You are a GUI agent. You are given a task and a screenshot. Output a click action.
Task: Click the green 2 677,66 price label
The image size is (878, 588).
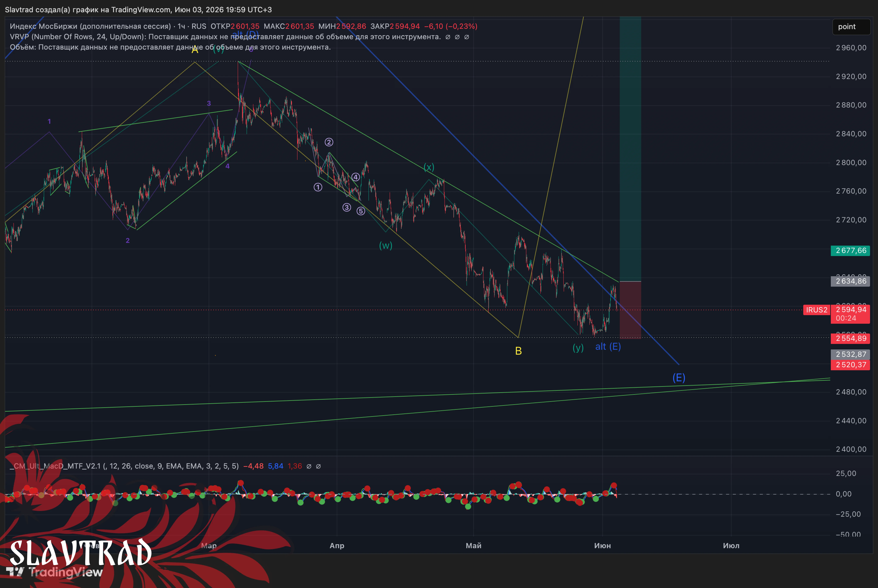click(850, 251)
